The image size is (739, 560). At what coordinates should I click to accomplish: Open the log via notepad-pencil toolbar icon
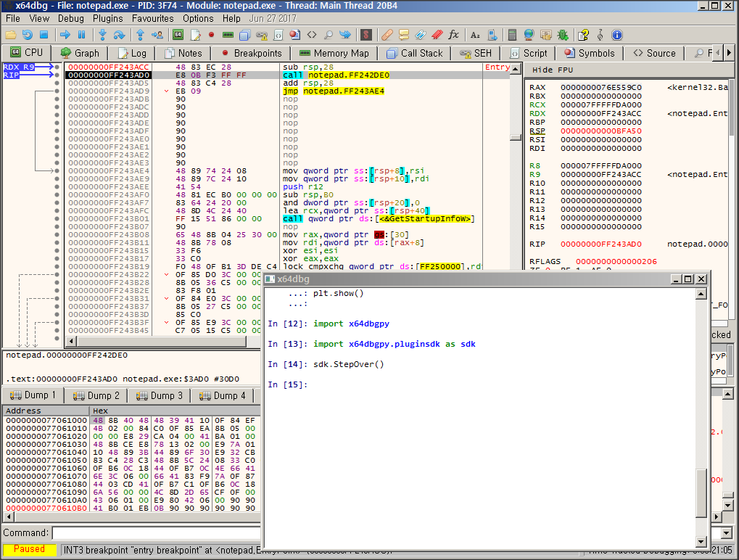195,35
